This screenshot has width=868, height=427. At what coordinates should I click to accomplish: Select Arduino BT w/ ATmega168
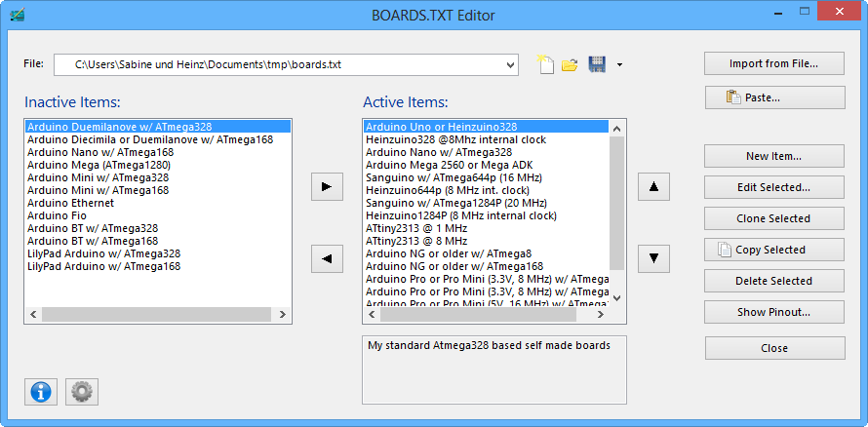click(158, 241)
